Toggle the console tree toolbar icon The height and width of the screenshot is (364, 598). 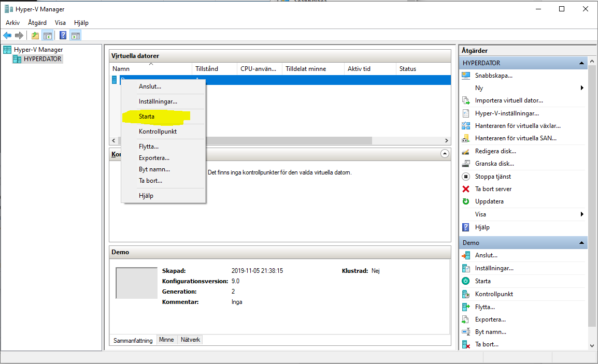48,35
